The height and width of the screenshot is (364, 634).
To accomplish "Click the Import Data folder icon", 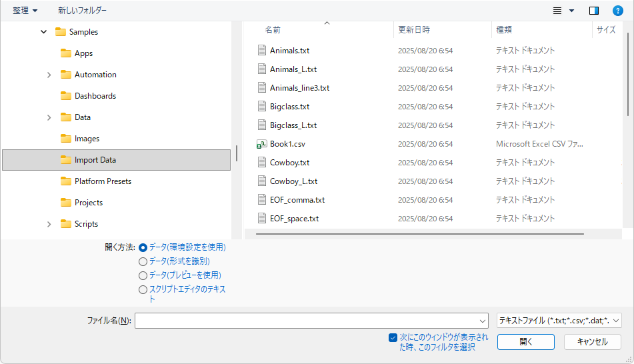I will click(66, 160).
